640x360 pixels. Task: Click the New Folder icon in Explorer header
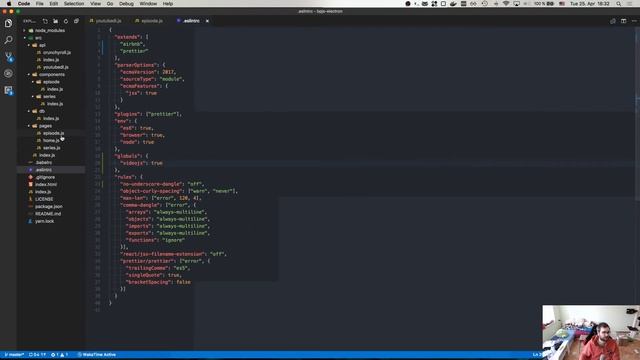56,21
